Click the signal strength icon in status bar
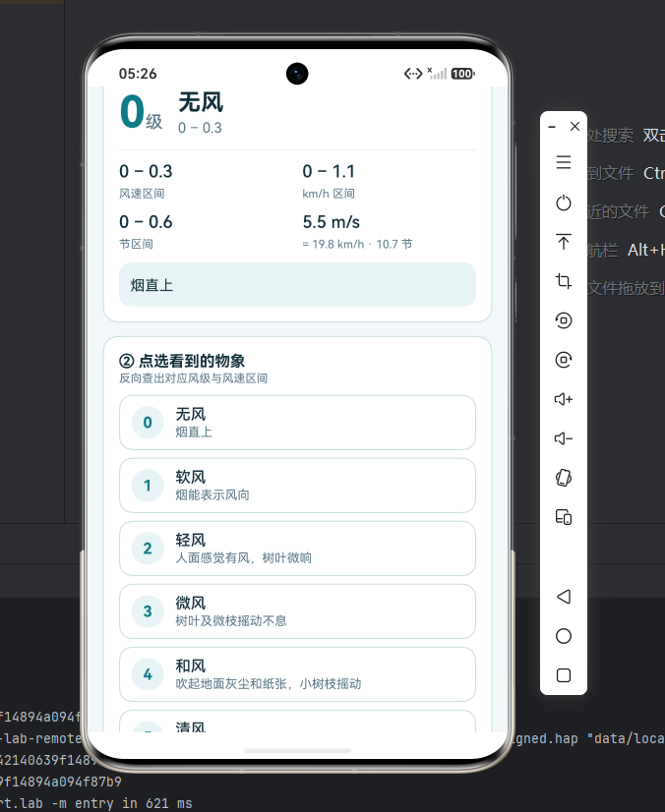665x812 pixels. (437, 74)
